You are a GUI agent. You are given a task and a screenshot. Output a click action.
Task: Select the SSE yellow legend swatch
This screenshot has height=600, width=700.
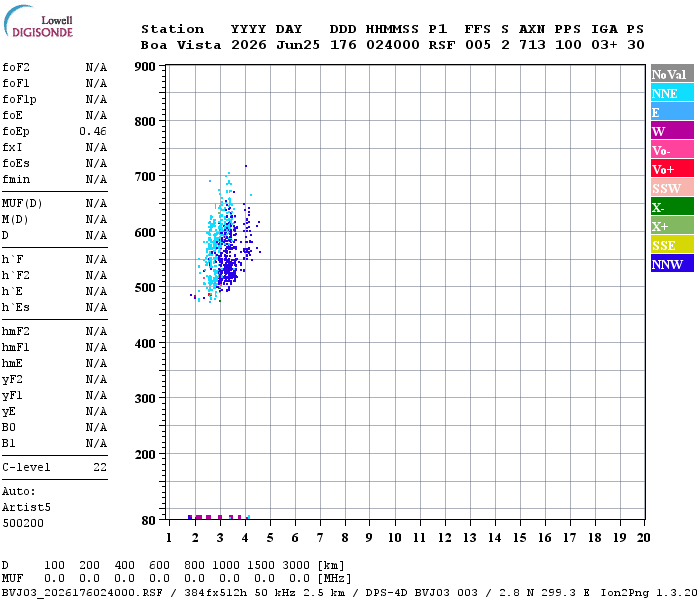pos(672,245)
